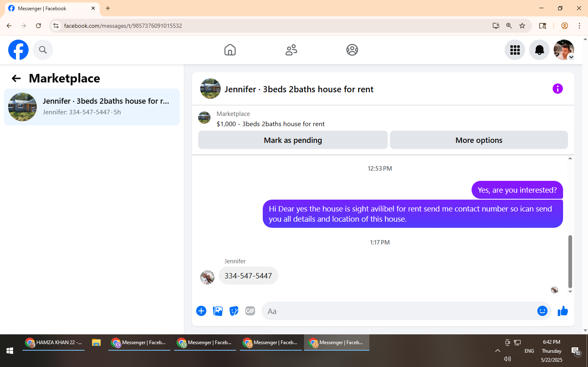The height and width of the screenshot is (367, 588).
Task: Mark listing as pending
Action: click(293, 140)
